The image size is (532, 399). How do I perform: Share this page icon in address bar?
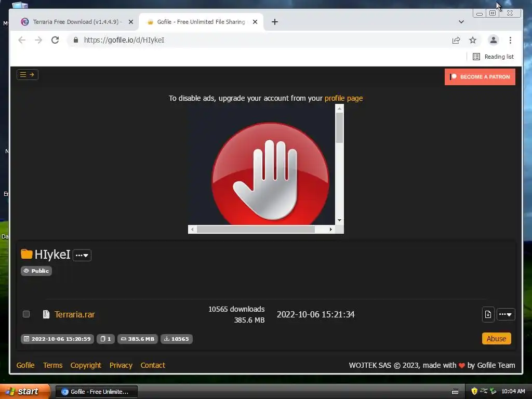[456, 40]
